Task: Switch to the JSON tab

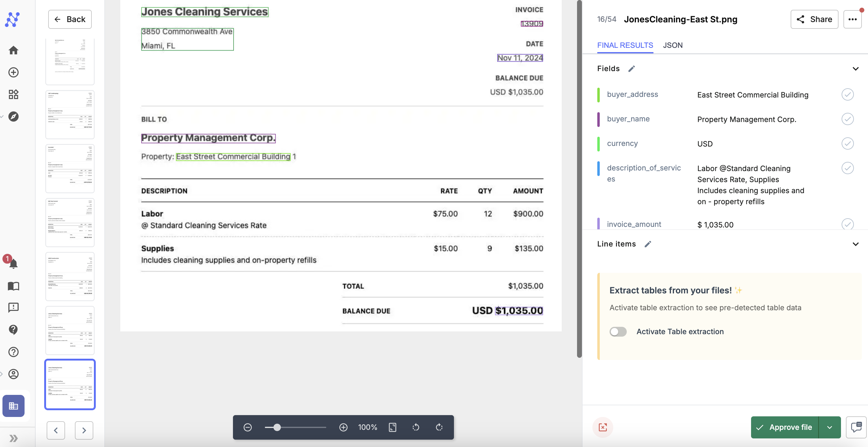Action: [x=672, y=45]
